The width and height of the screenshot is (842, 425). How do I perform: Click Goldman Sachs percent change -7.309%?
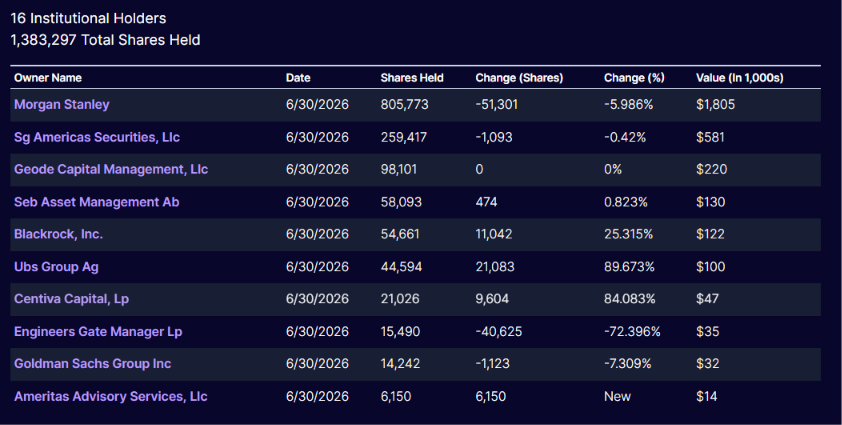click(628, 364)
